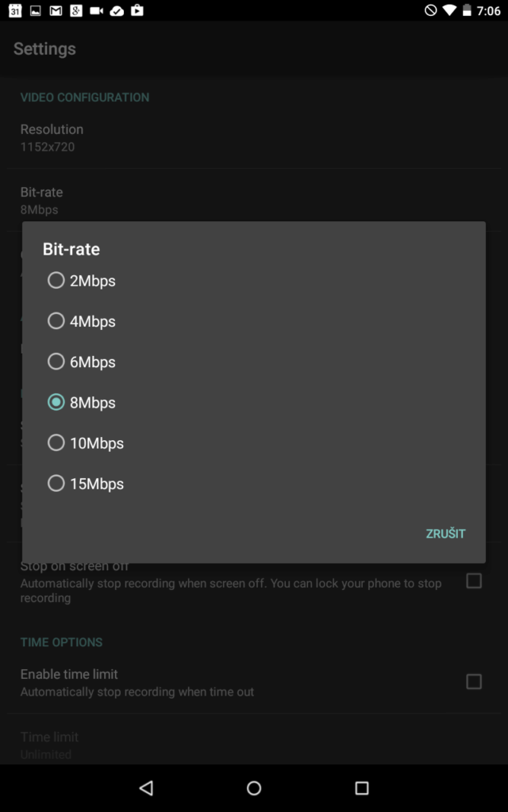
Task: Pick the 15Mbps bit-rate option
Action: click(x=254, y=483)
